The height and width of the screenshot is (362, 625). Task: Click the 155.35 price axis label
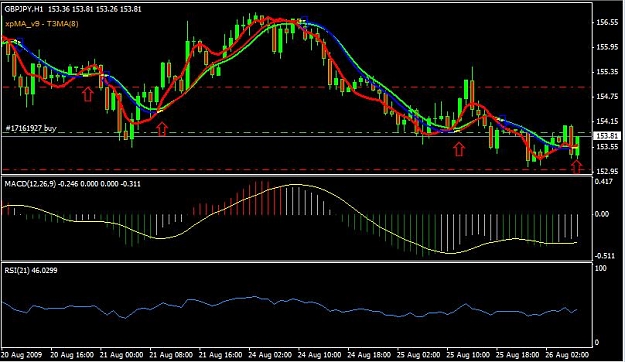point(607,72)
